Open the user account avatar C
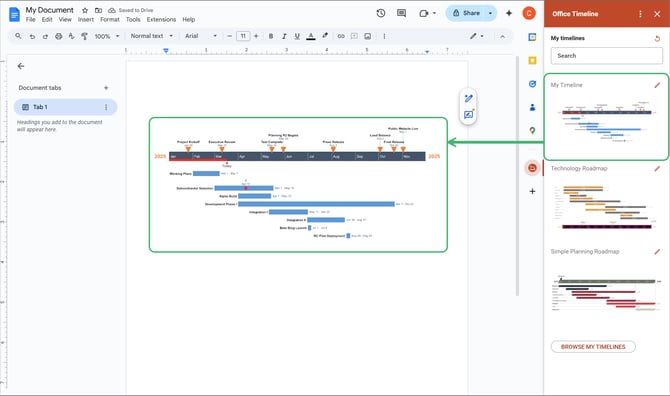The image size is (670, 396). click(529, 13)
